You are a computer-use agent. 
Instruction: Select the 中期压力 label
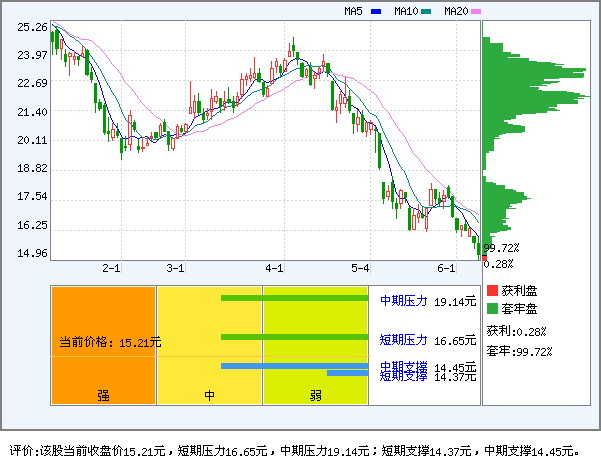tap(403, 300)
